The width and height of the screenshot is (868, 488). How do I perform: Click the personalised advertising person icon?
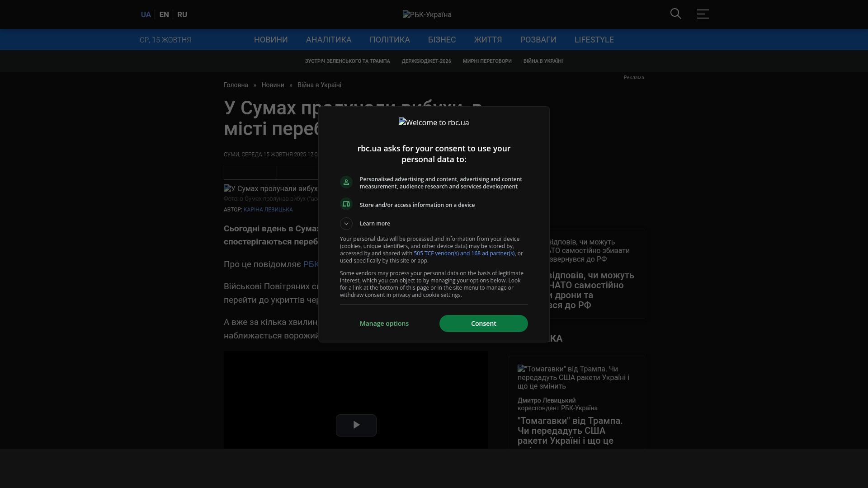point(346,182)
